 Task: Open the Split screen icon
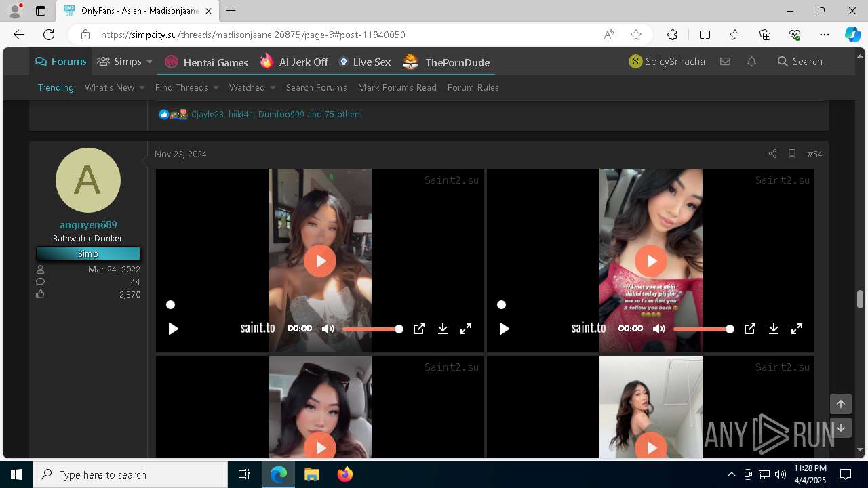pyautogui.click(x=705, y=35)
